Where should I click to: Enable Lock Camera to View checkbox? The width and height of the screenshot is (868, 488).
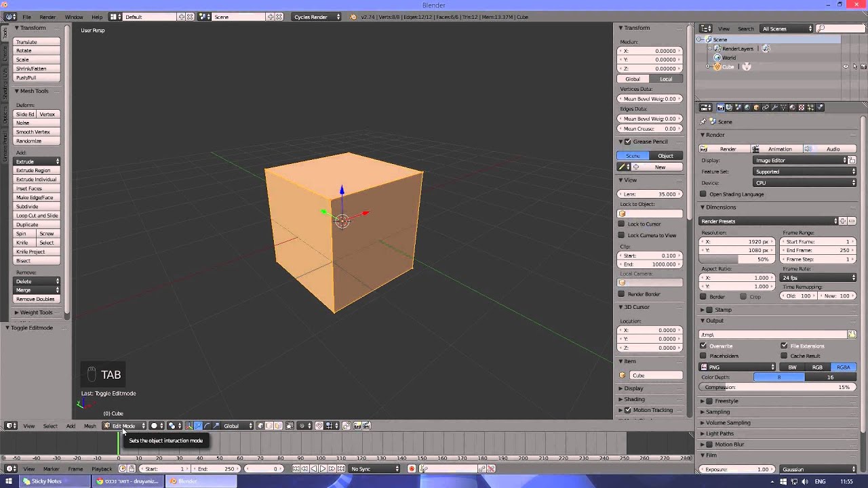[x=621, y=235]
